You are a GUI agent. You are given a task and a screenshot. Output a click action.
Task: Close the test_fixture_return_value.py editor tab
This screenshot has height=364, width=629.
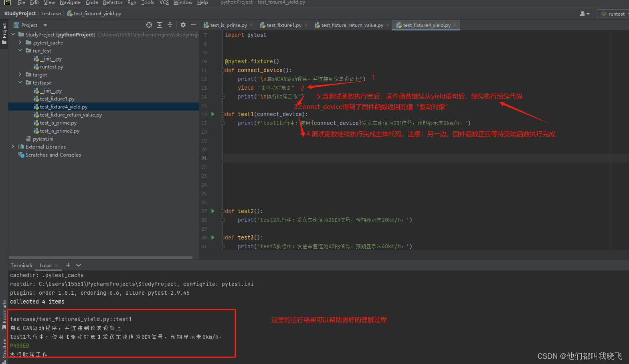pyautogui.click(x=388, y=25)
